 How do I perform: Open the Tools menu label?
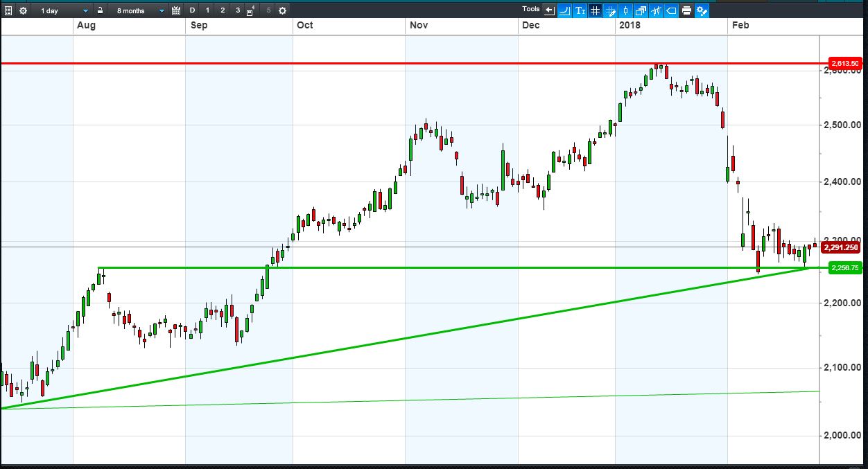coord(531,9)
